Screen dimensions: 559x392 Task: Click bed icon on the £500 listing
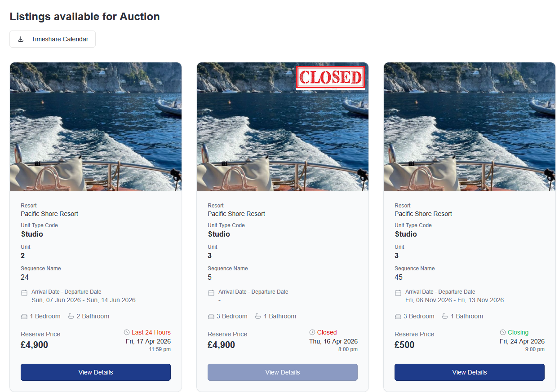pyautogui.click(x=398, y=317)
